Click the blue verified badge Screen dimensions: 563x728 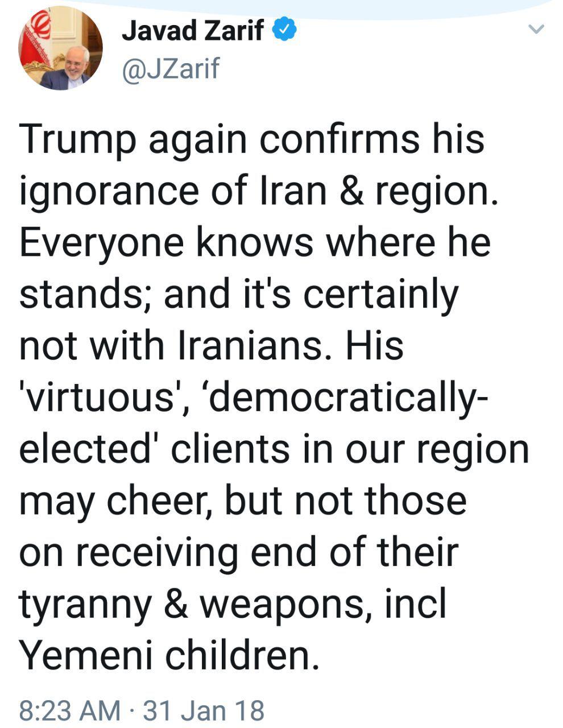tap(284, 29)
